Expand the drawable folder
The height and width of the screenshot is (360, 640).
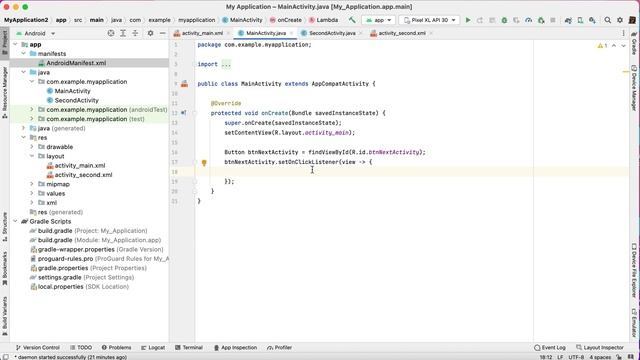[32, 147]
